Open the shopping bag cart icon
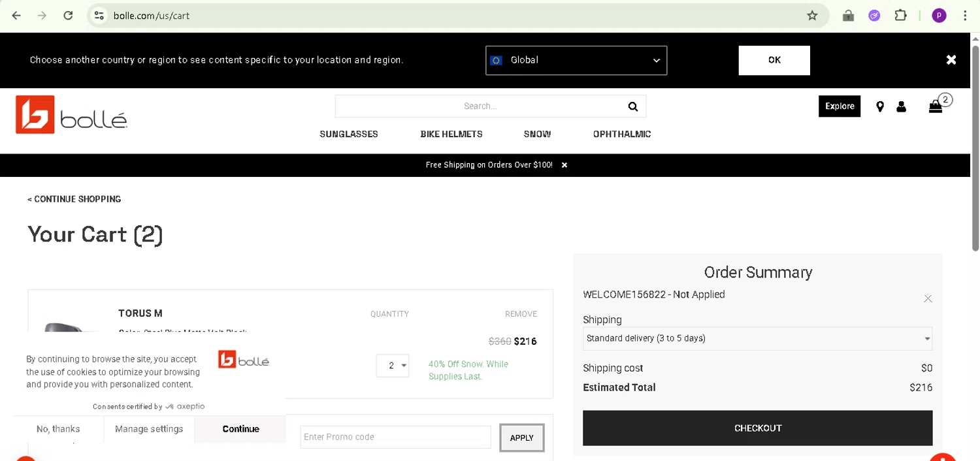This screenshot has width=980, height=461. [936, 106]
